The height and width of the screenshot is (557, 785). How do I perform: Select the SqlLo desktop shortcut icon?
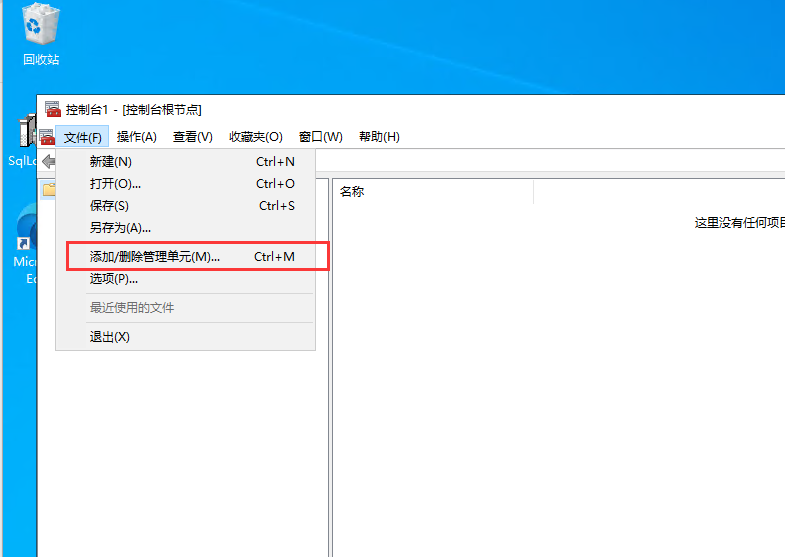click(x=25, y=135)
